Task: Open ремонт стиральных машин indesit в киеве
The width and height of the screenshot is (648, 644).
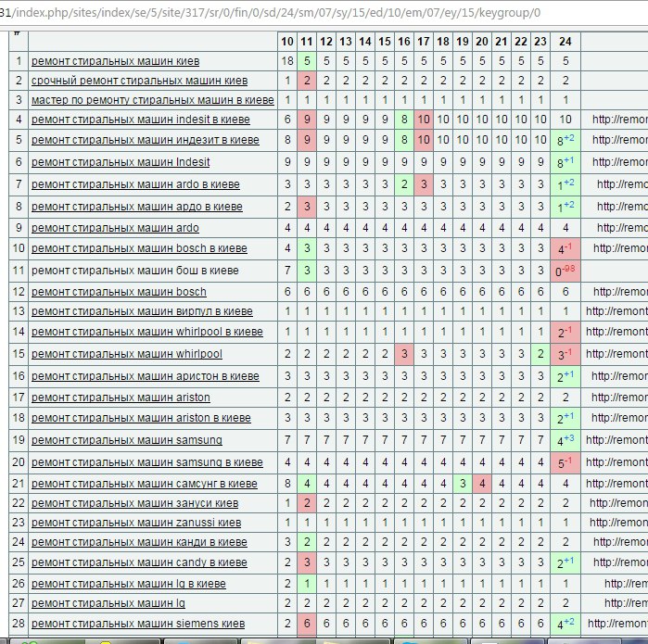Action: [x=141, y=120]
